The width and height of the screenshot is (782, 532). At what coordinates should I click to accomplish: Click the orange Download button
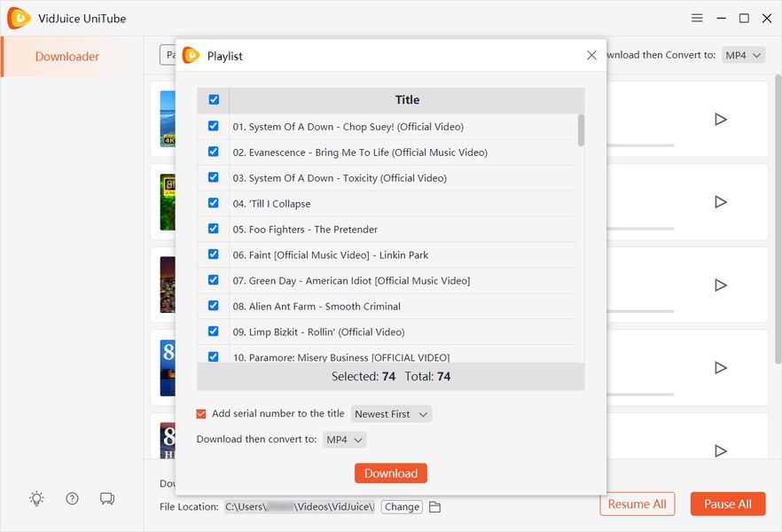[390, 473]
